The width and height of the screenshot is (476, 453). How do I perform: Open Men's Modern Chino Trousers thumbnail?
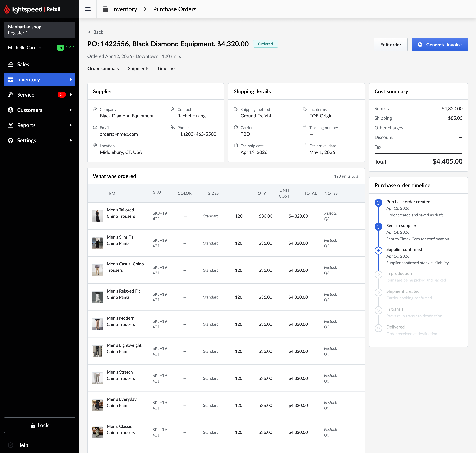click(x=98, y=324)
